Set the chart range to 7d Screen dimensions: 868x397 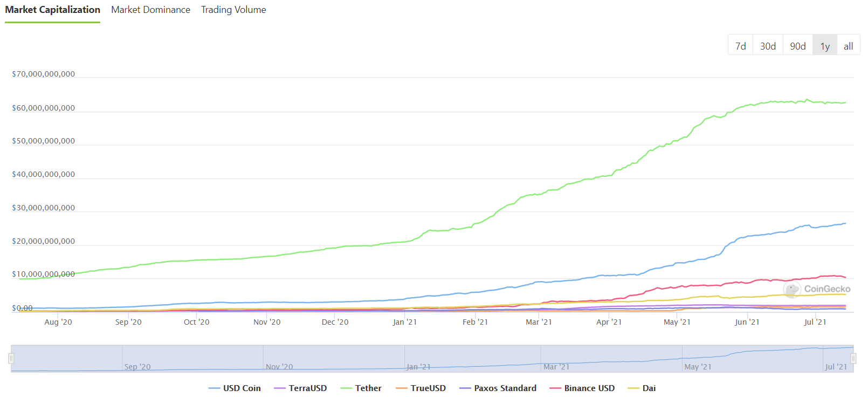click(741, 46)
